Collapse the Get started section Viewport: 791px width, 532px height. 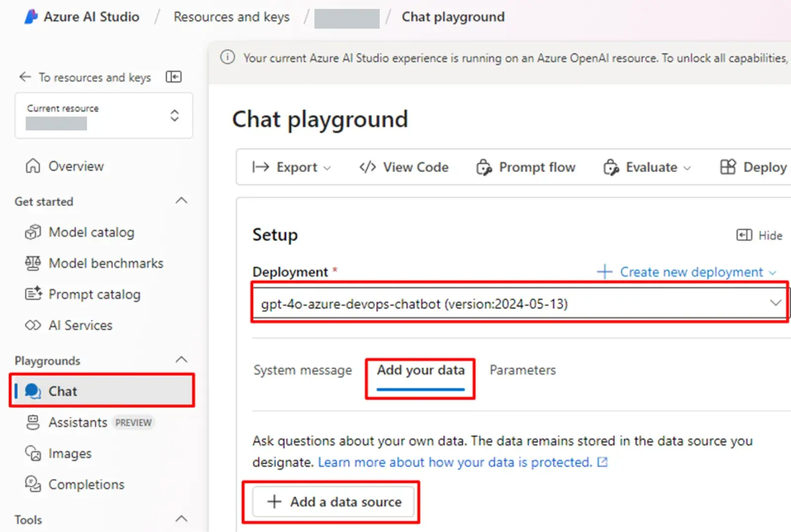tap(181, 201)
